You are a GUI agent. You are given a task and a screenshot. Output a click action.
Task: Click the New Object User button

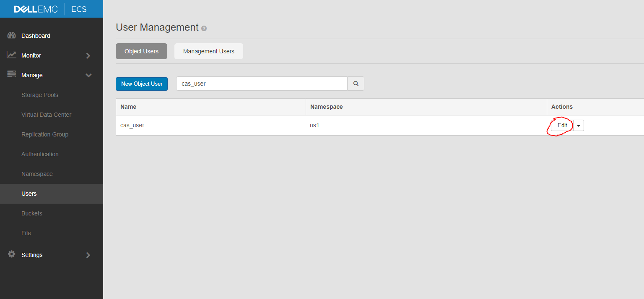pos(141,84)
